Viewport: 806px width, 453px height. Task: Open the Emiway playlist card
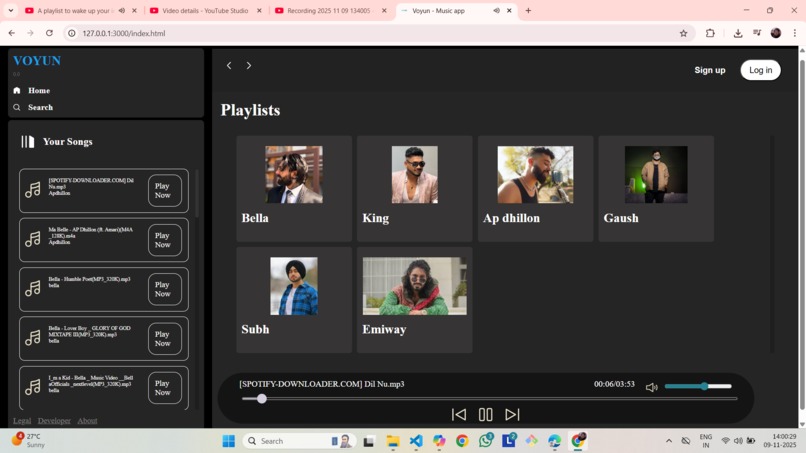click(x=414, y=300)
